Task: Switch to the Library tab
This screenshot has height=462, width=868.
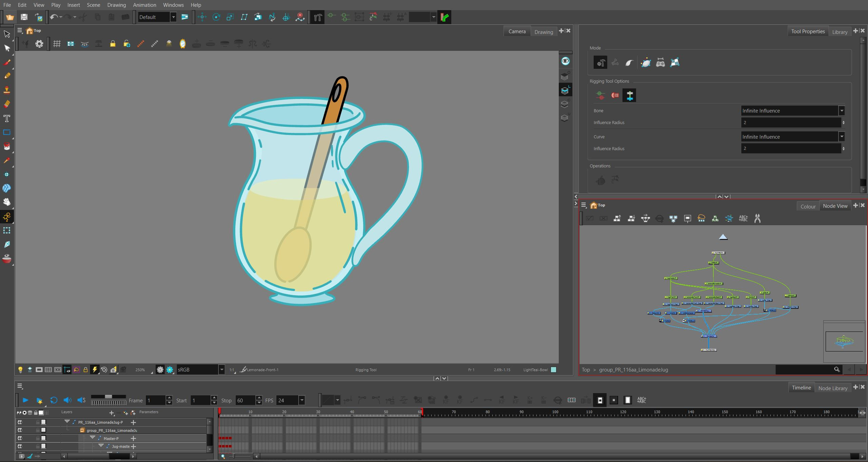Action: [x=840, y=32]
